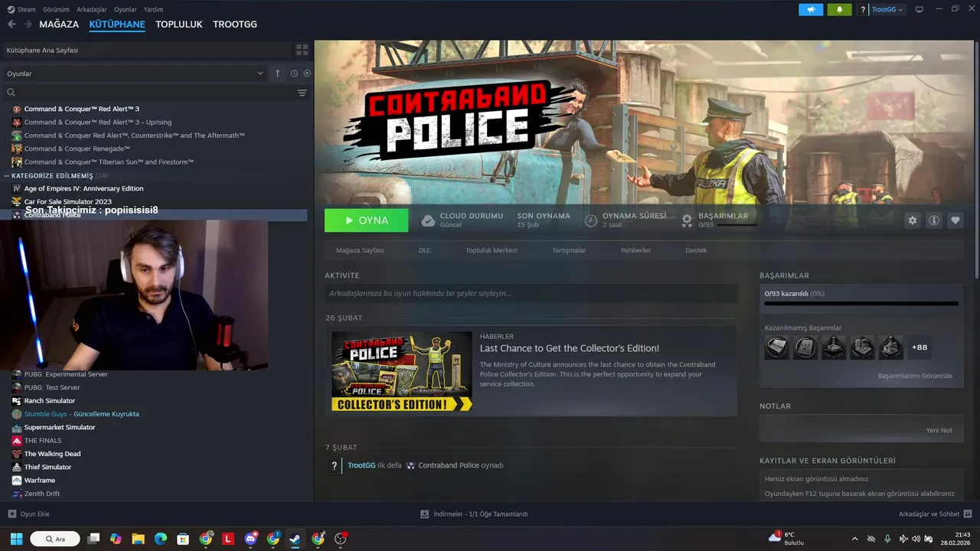Screen dimensions: 980x551
Task: Click the +88 more achievements badge
Action: (920, 347)
